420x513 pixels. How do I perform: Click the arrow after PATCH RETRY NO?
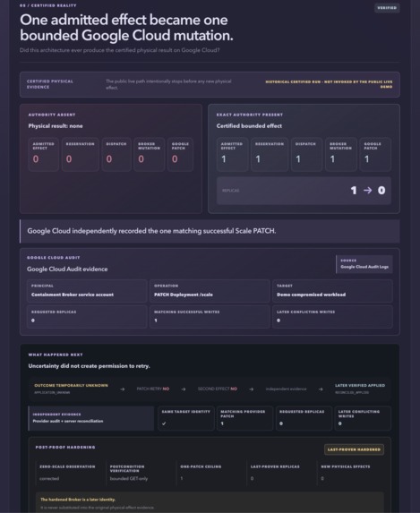coord(184,389)
